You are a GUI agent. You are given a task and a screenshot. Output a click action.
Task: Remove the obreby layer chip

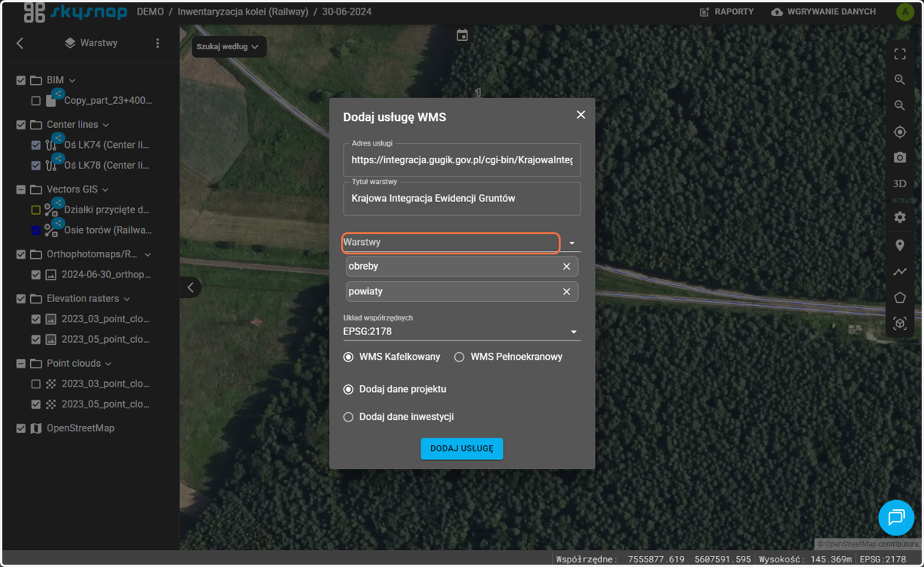coord(567,266)
